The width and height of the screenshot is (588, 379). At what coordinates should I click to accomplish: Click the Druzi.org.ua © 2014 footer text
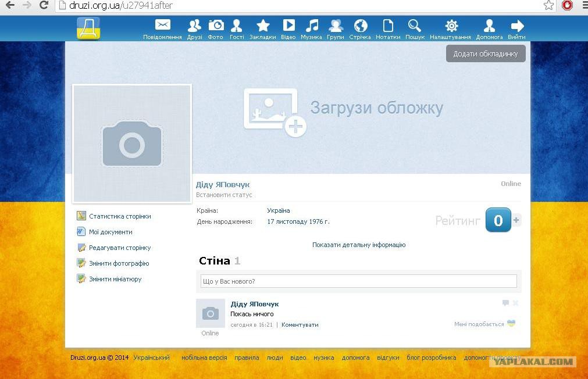click(99, 357)
